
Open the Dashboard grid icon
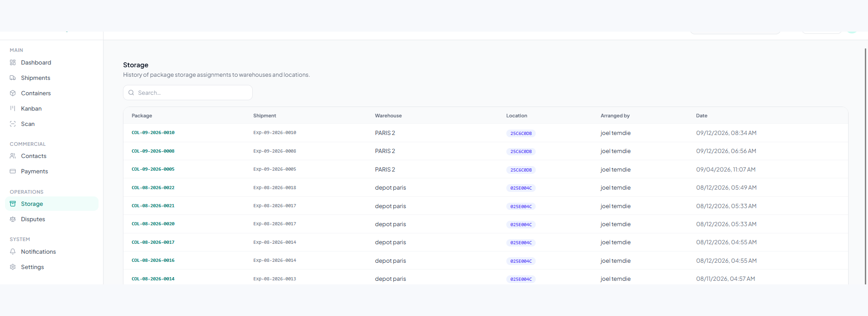[x=13, y=63]
